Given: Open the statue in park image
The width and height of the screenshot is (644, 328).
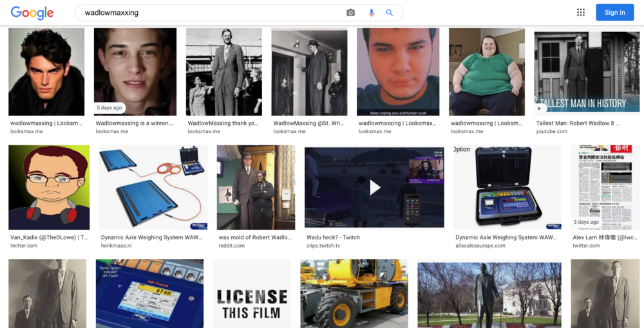Looking at the screenshot, I should 489,295.
